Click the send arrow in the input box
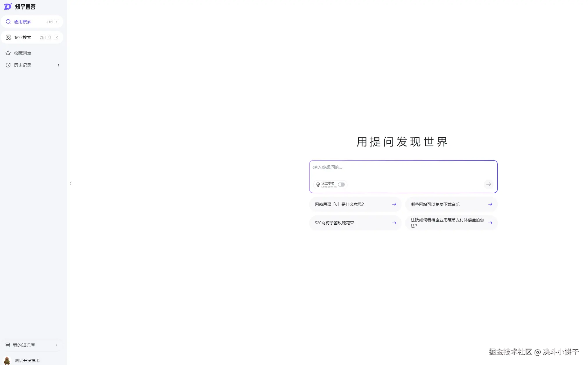The width and height of the screenshot is (588, 365). point(489,185)
